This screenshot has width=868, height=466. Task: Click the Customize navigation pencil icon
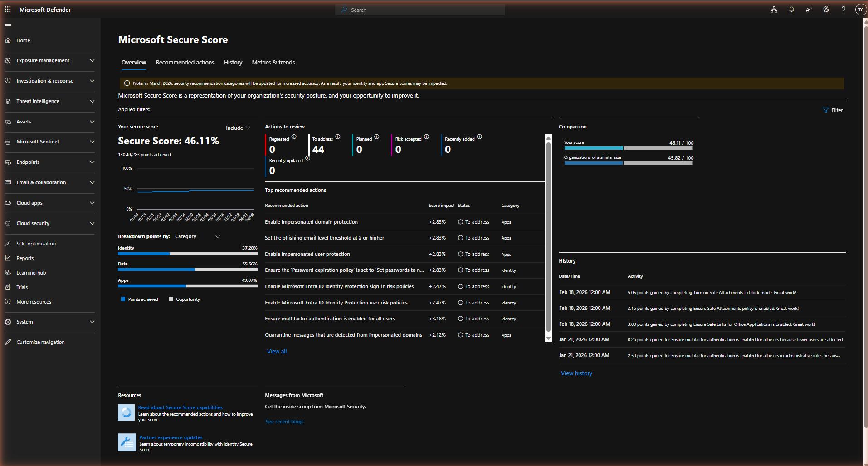(8, 342)
